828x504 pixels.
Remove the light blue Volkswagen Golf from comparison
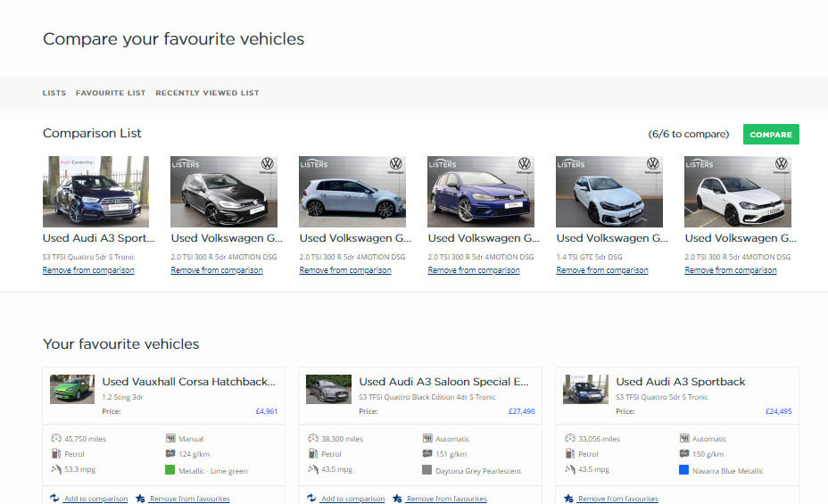point(345,270)
